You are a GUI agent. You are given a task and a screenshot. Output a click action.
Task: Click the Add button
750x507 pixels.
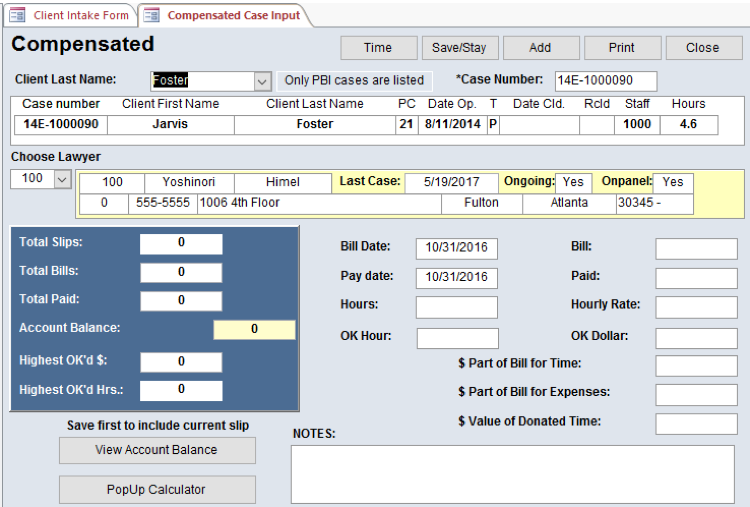540,48
